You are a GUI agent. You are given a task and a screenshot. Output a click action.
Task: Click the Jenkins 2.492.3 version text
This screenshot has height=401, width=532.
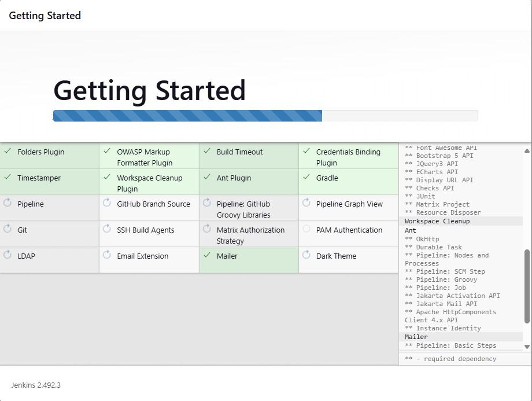click(x=36, y=385)
